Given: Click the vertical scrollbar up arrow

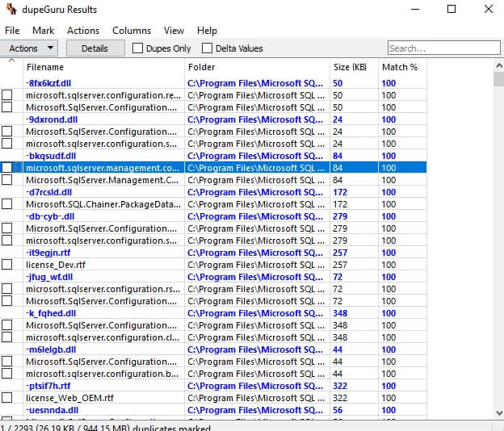Looking at the screenshot, I should pos(498,65).
